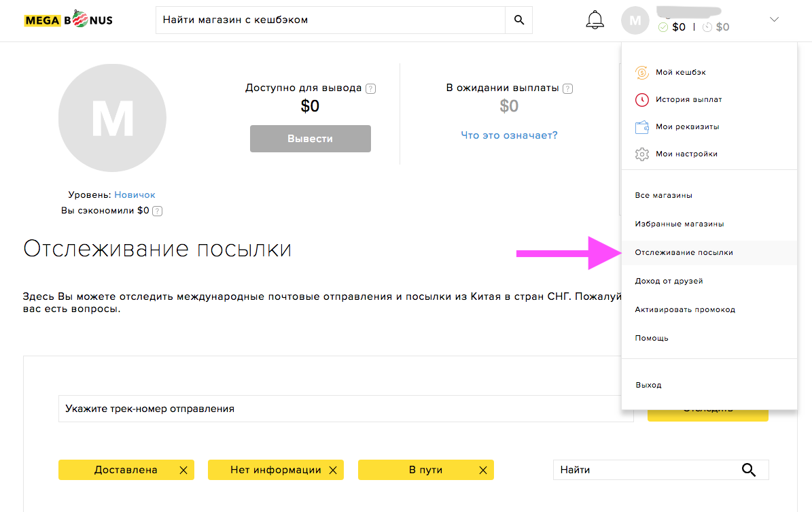Image resolution: width=812 pixels, height=512 pixels.
Task: Click the help icon beside Вы сэкономили
Action: point(157,211)
